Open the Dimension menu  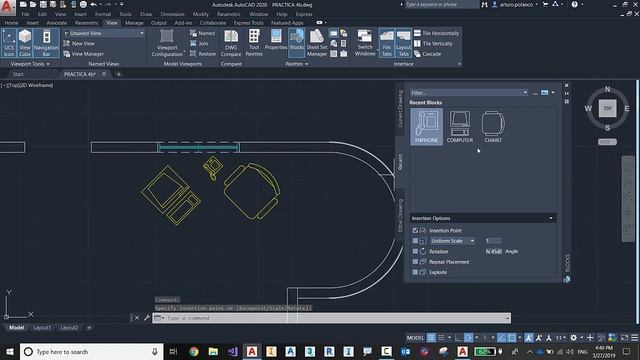coord(172,14)
